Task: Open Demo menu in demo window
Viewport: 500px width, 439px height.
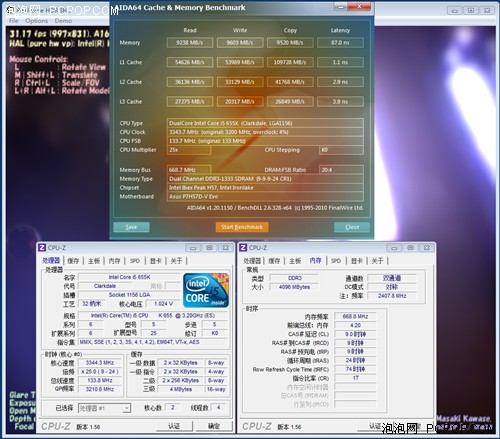Action: (63, 21)
